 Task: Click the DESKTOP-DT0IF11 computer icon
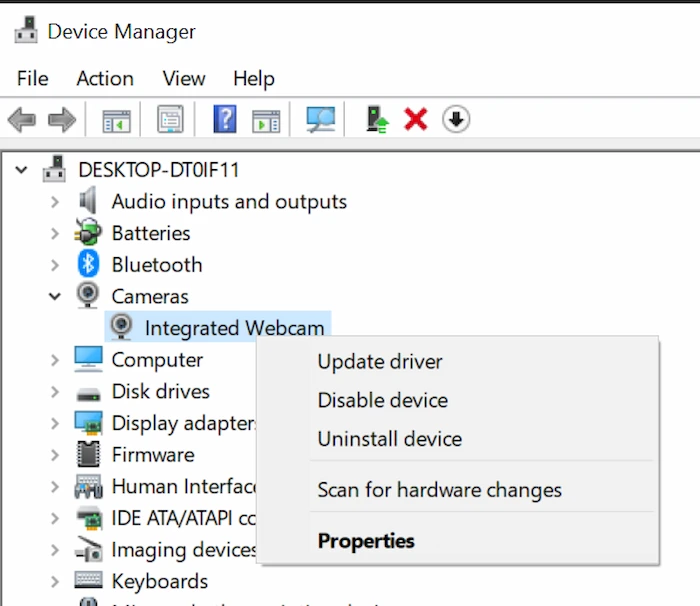54,169
